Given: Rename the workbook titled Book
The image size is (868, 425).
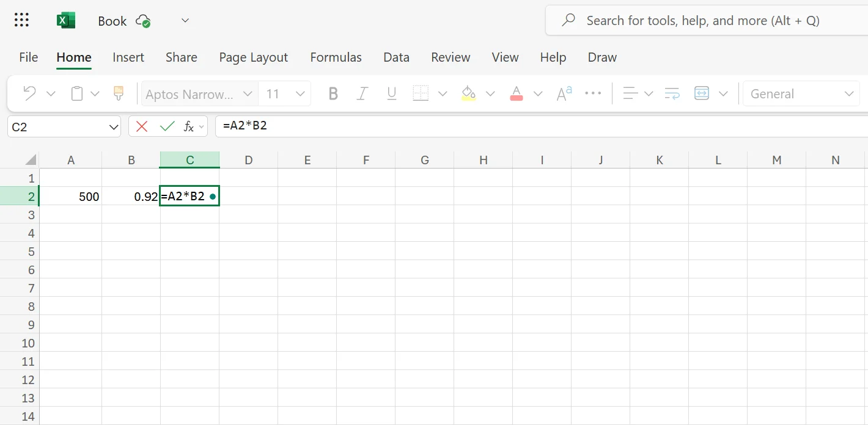Looking at the screenshot, I should pos(112,20).
